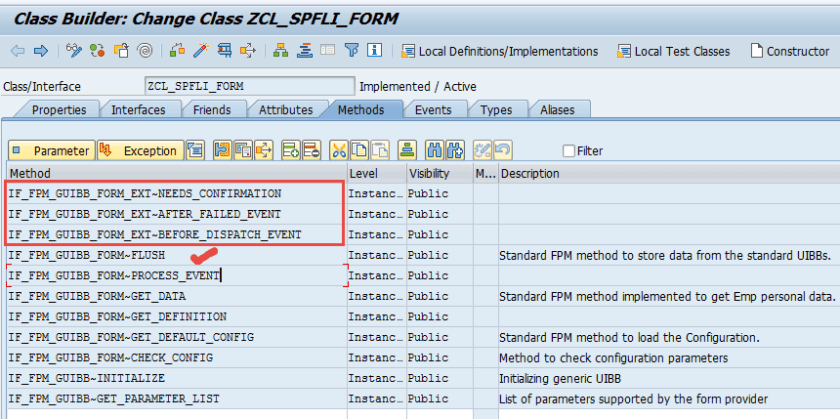Image resolution: width=840 pixels, height=419 pixels.
Task: Open the Constructor button
Action: 790,51
